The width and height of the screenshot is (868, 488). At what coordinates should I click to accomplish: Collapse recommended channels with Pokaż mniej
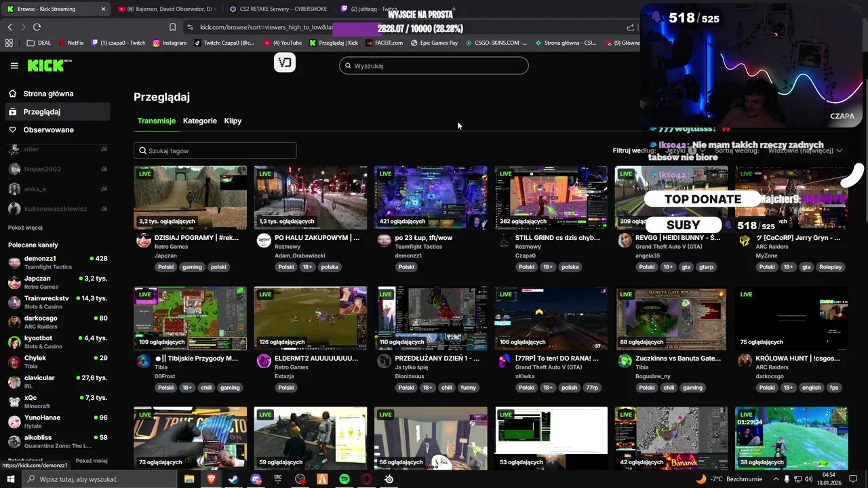point(92,460)
